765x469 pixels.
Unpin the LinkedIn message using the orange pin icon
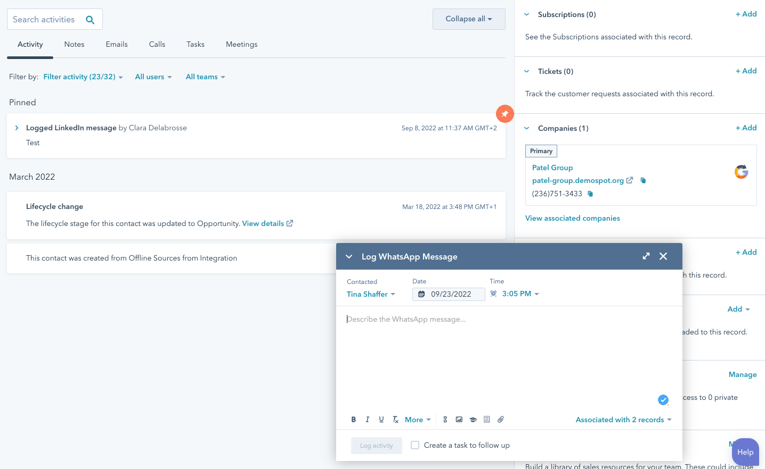coord(504,114)
